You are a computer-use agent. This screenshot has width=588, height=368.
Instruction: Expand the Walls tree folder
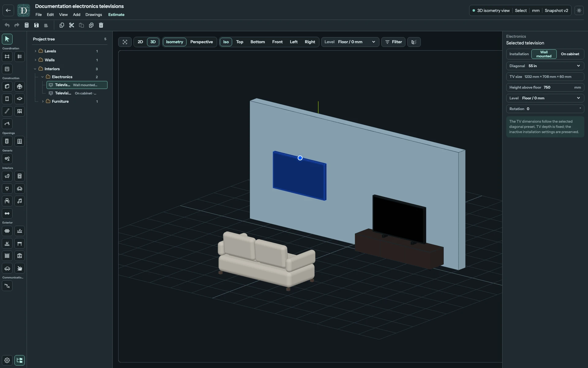(x=36, y=60)
